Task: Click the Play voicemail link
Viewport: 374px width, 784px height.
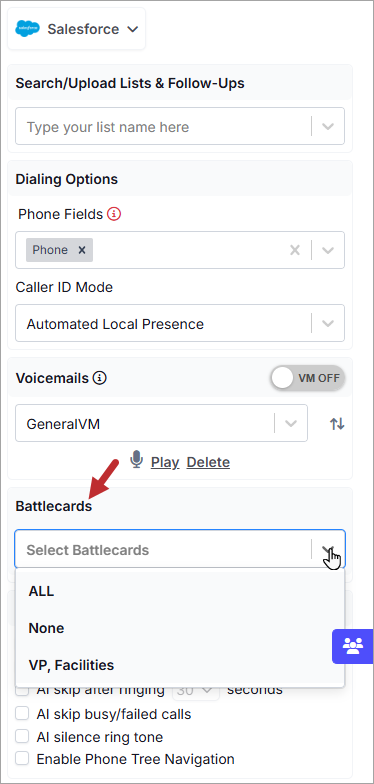Action: point(165,462)
